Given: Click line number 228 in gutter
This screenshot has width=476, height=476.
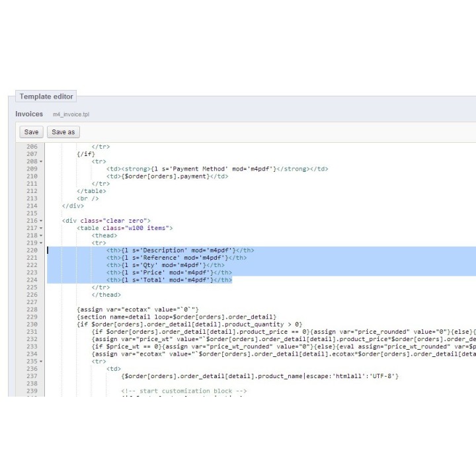Looking at the screenshot, I should (x=32, y=309).
